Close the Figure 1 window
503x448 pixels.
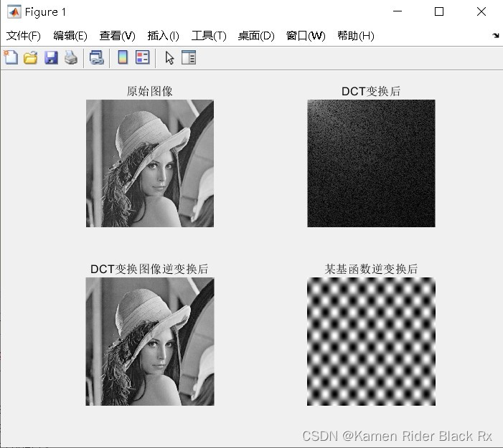(x=481, y=11)
